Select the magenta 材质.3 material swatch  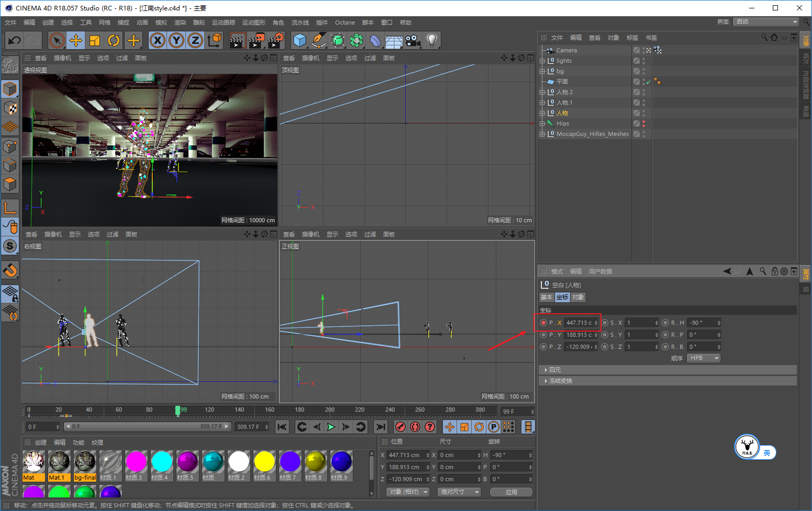[136, 465]
